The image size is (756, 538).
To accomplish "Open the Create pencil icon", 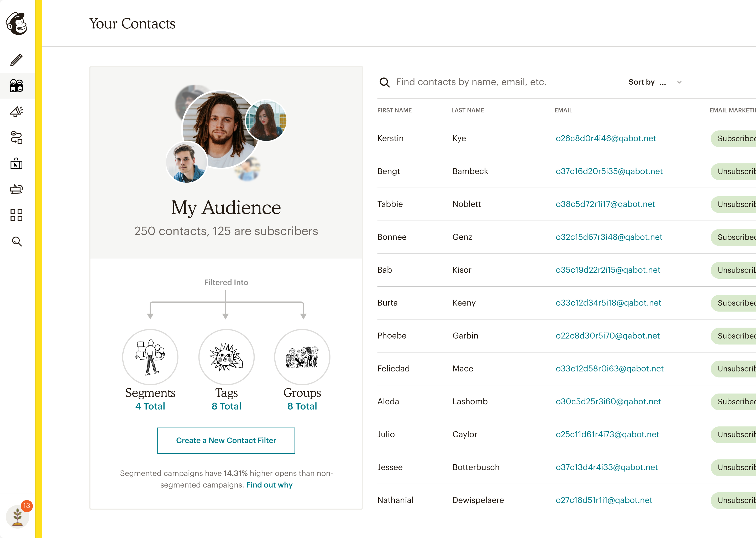I will coord(17,60).
